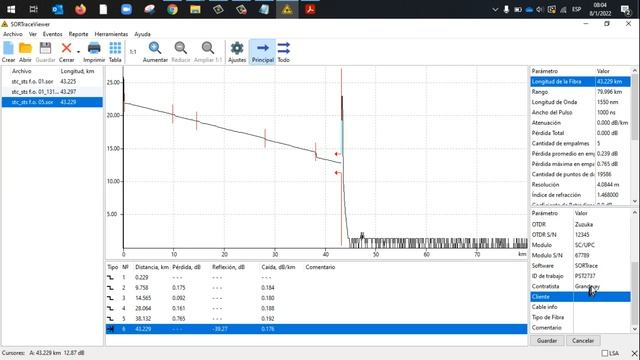The width and height of the screenshot is (640, 360).
Task: Select file stc_sts f.o. 05.sor
Action: point(52,102)
